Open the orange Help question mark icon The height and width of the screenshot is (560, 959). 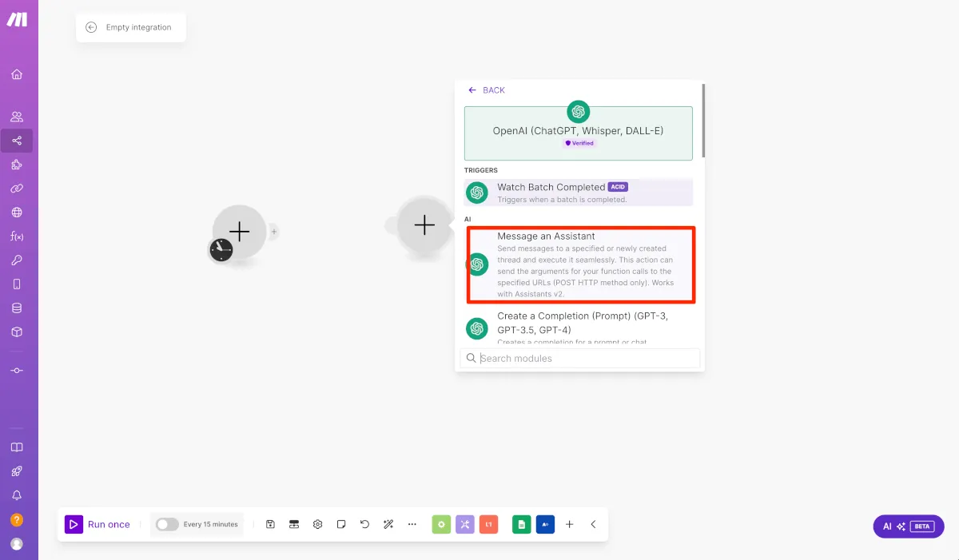tap(17, 519)
